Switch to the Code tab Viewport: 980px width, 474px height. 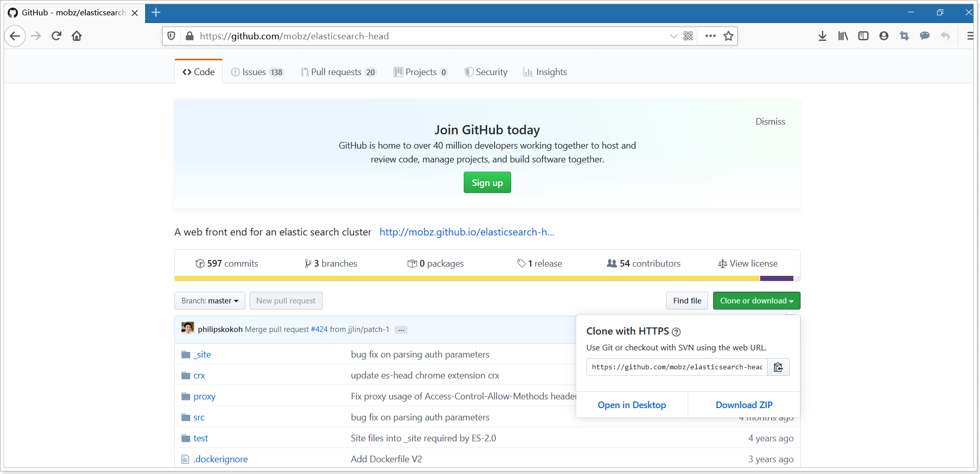point(198,72)
